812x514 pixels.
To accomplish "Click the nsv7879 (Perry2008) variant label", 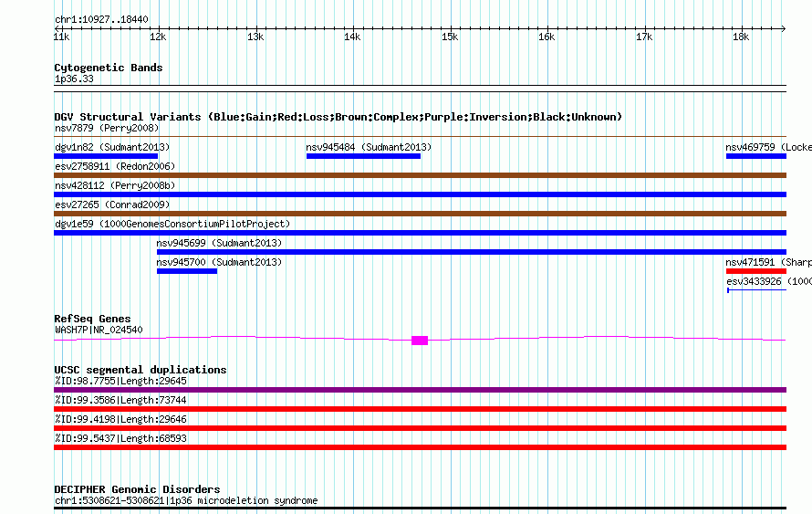I will [107, 128].
